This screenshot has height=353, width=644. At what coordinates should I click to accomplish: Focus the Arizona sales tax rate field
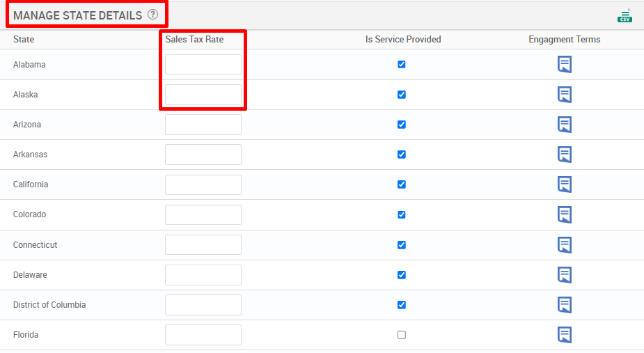click(203, 125)
